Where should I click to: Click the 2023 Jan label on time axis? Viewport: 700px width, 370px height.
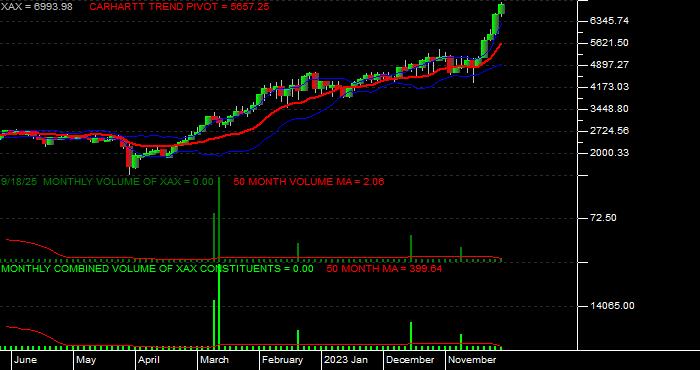tap(346, 360)
